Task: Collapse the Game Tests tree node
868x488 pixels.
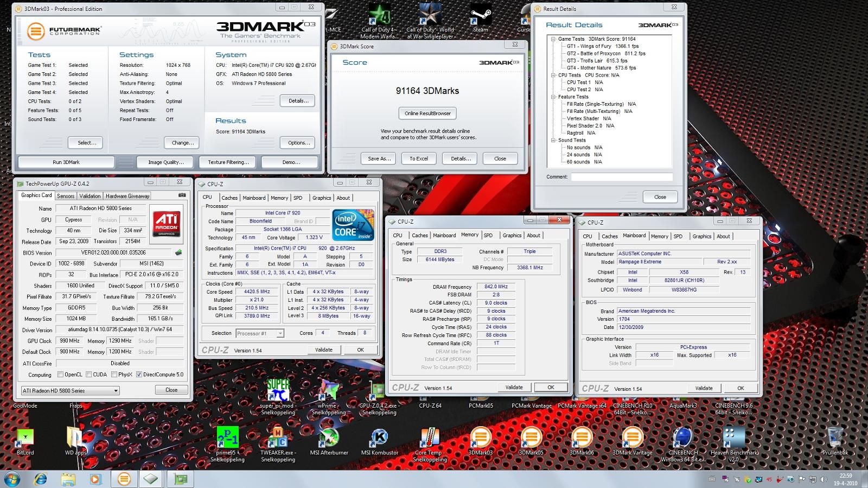Action: [x=553, y=39]
